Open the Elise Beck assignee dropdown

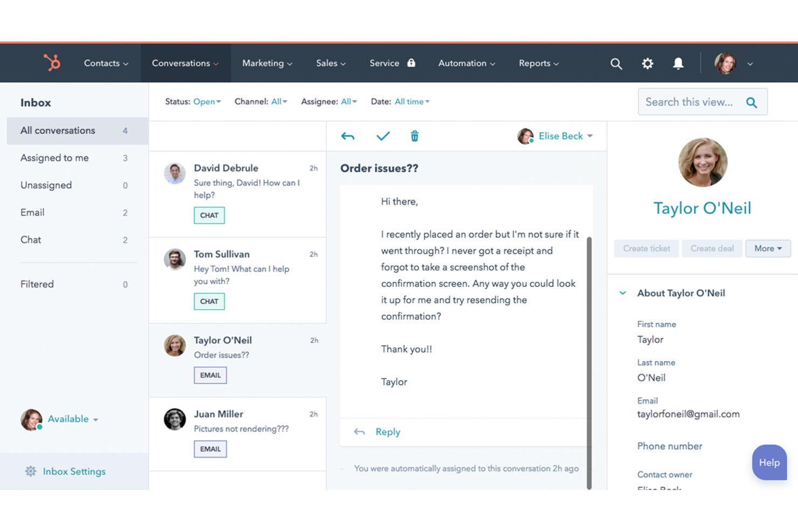[555, 136]
